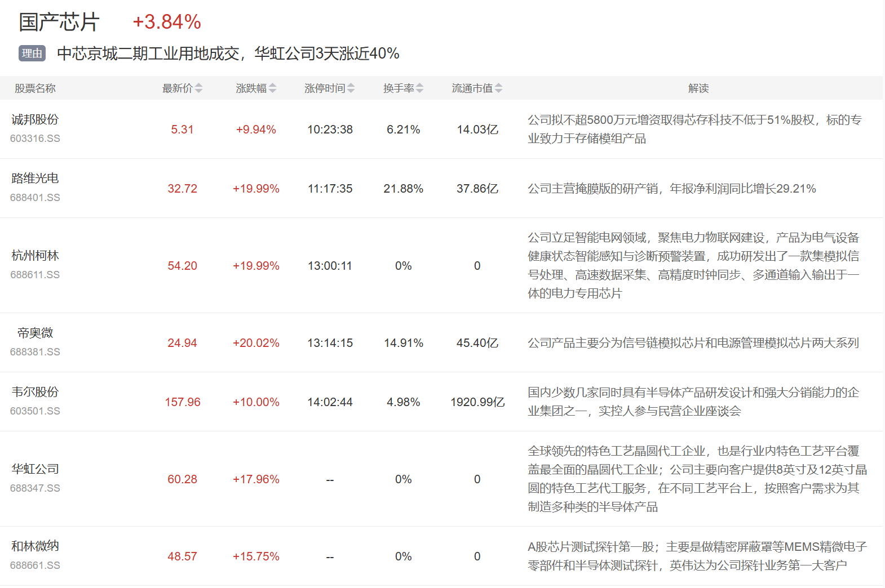The height and width of the screenshot is (588, 885).
Task: Sort by 流通市值 column arrows
Action: coord(498,88)
